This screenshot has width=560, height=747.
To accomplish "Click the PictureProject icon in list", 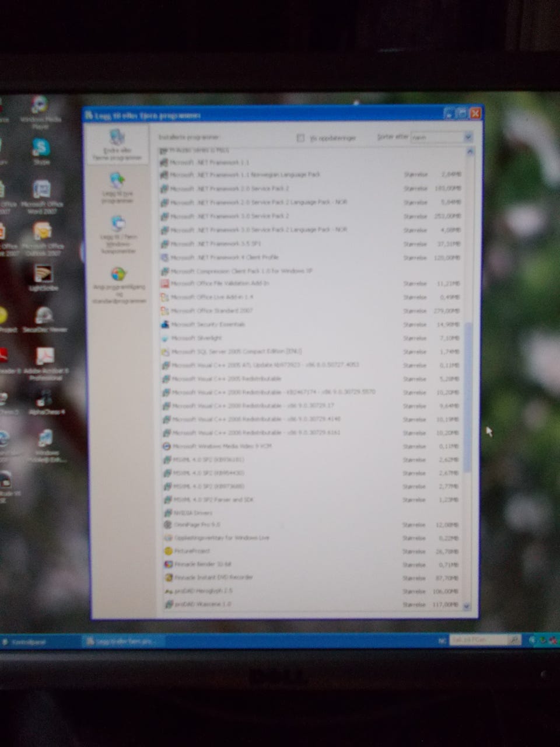I will pyautogui.click(x=168, y=551).
